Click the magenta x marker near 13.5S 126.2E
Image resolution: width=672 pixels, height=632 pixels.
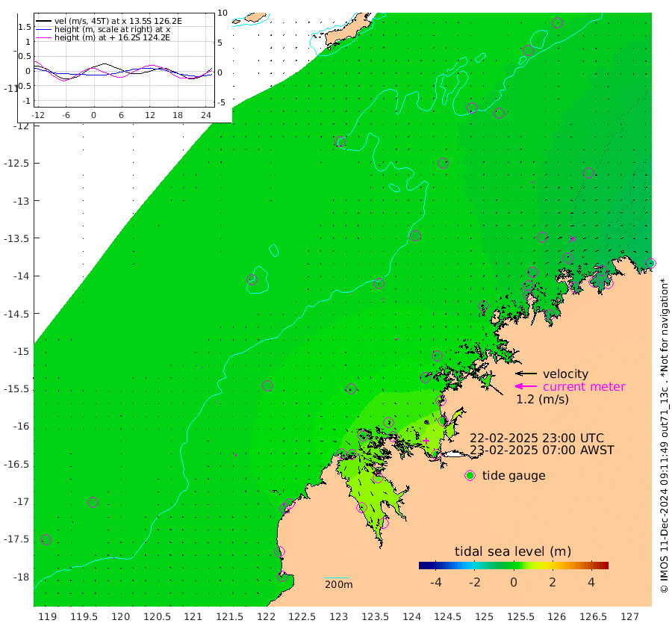pyautogui.click(x=573, y=239)
